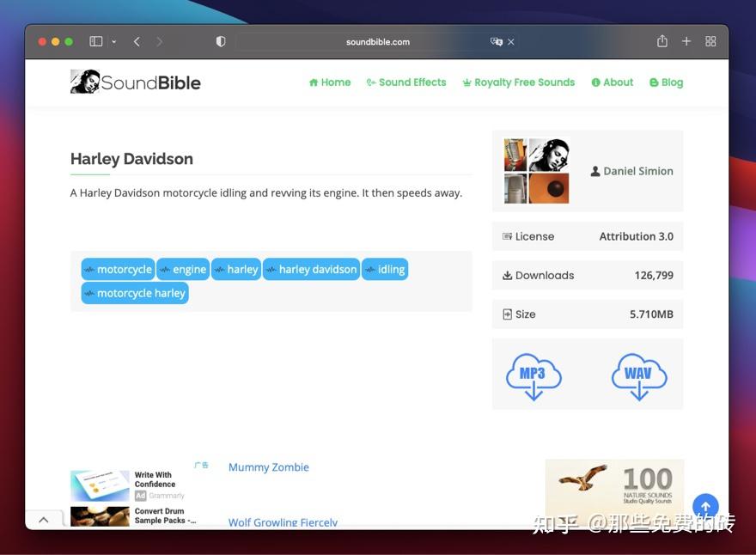Screen dimensions: 756x555
Task: Navigate back with the arrow icon
Action: pyautogui.click(x=137, y=40)
